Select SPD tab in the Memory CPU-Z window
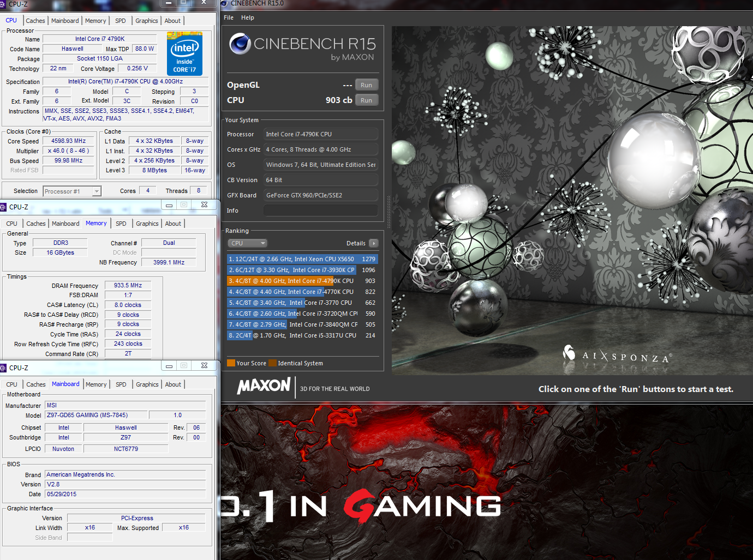Viewport: 753px width, 560px height. click(x=121, y=224)
